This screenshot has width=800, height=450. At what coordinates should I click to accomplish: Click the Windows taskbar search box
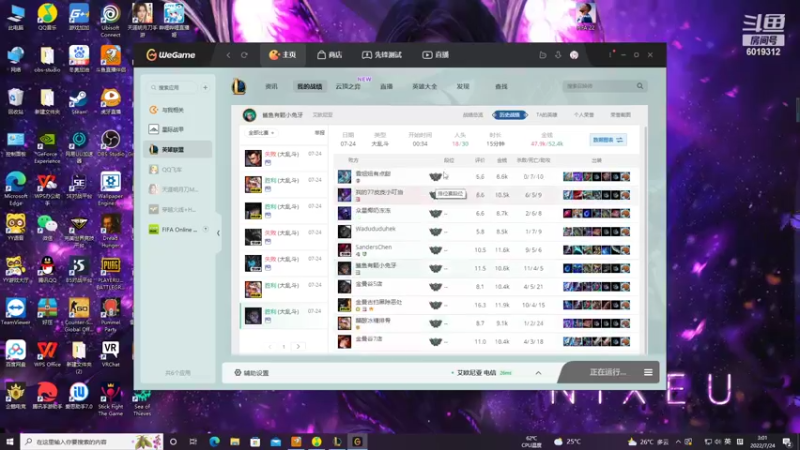pyautogui.click(x=92, y=441)
